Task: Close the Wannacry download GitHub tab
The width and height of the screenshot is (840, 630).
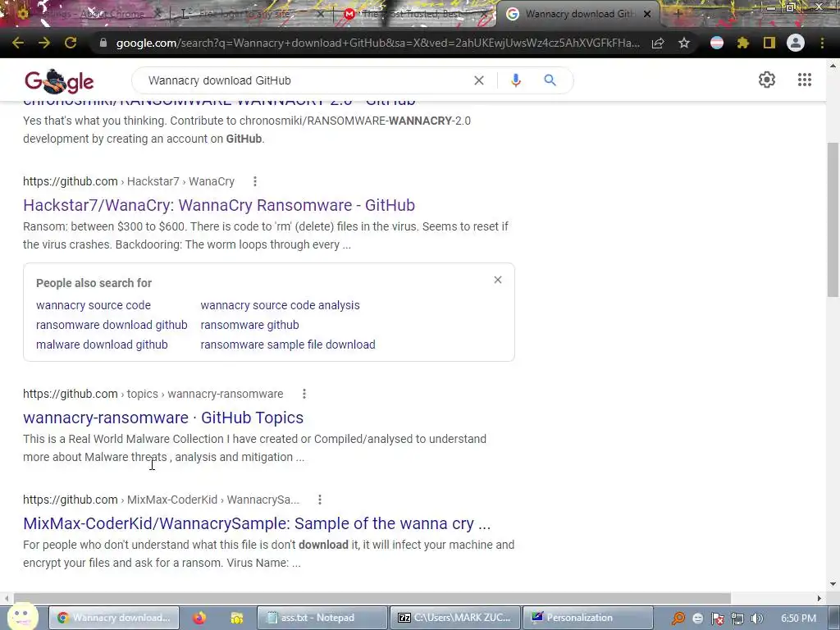Action: tap(647, 14)
